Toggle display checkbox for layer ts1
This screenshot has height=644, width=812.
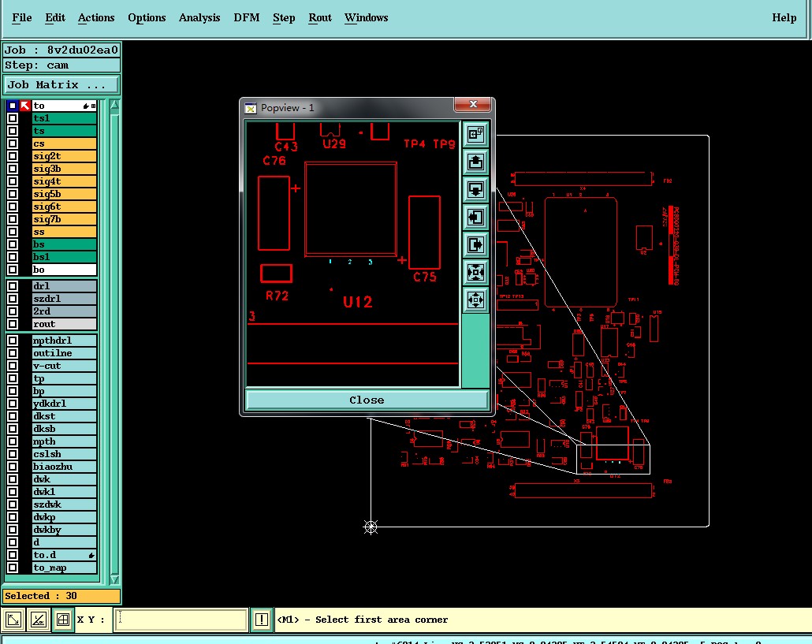click(x=13, y=118)
